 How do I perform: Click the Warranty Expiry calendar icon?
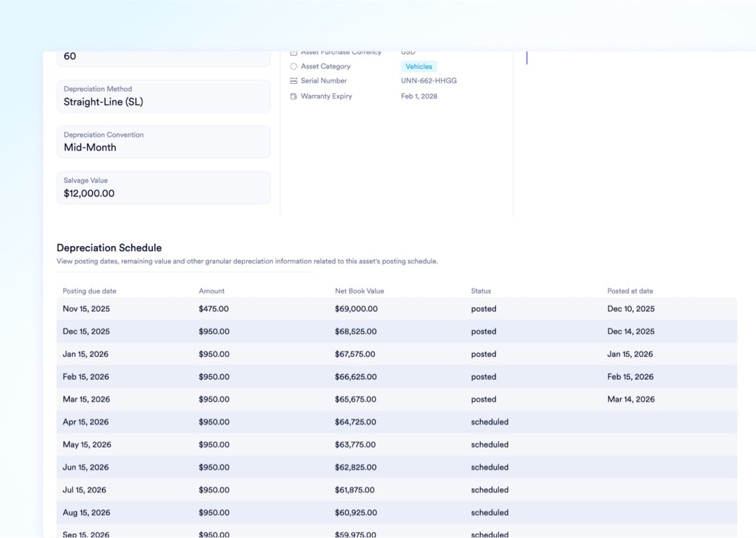pos(293,96)
